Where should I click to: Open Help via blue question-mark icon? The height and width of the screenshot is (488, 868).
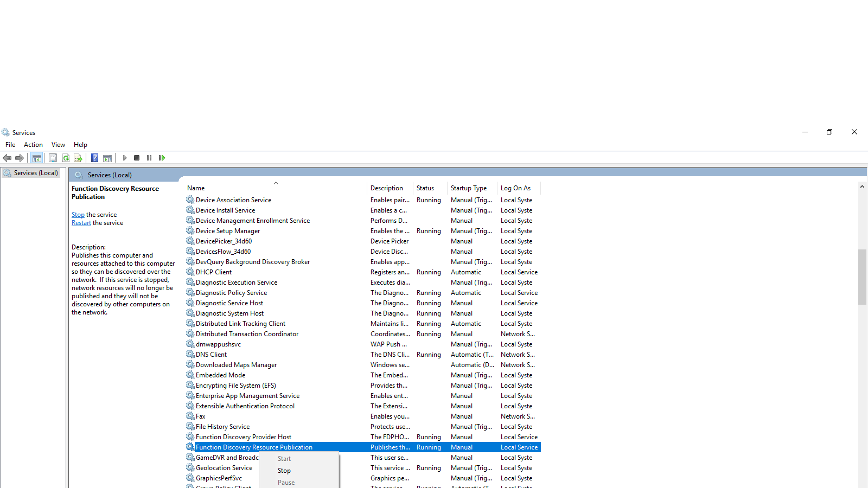pos(94,158)
